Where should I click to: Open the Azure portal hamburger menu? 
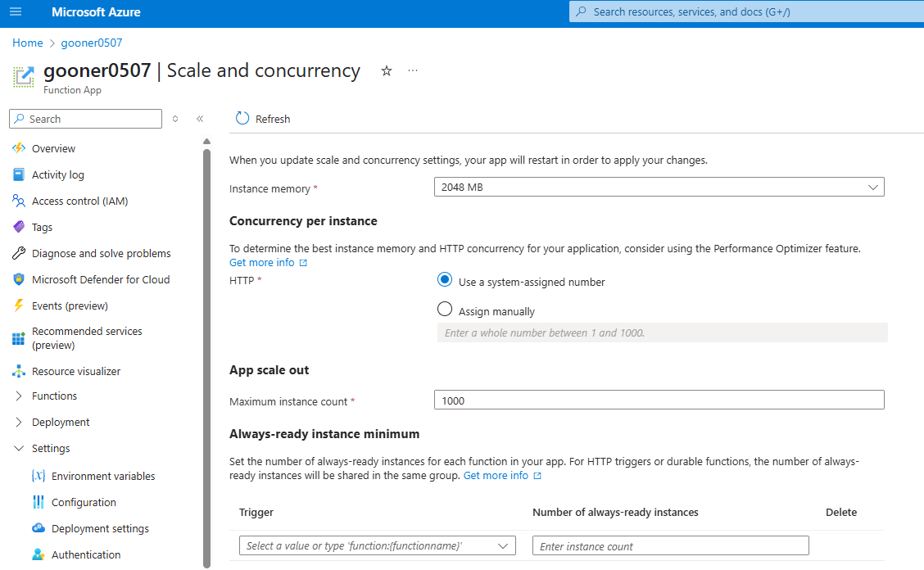[16, 11]
